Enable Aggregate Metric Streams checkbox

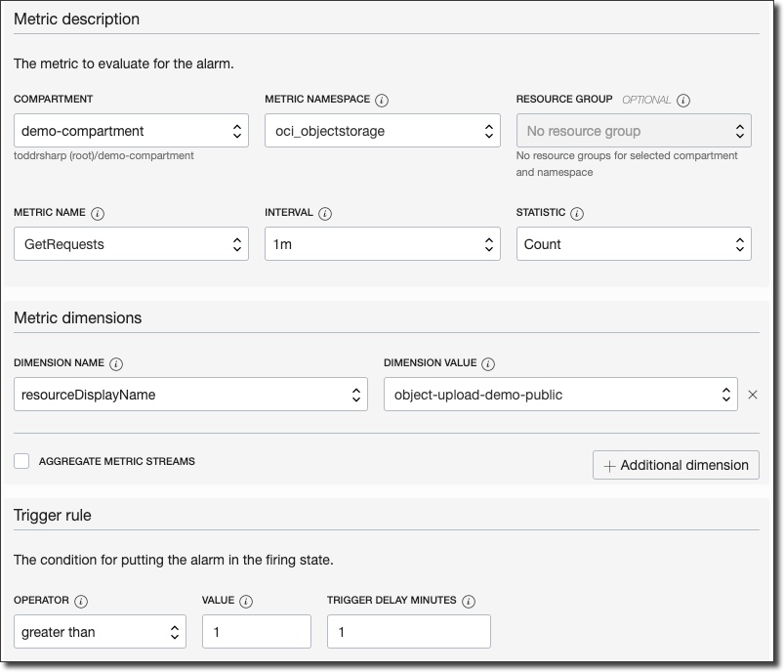[x=21, y=461]
